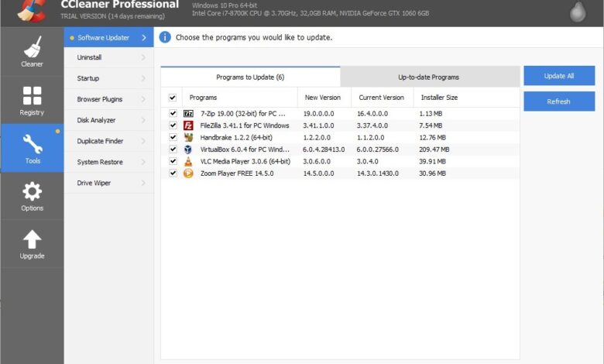Sort by the Installer Size column header
Viewport: 604px width, 364px height.
439,98
